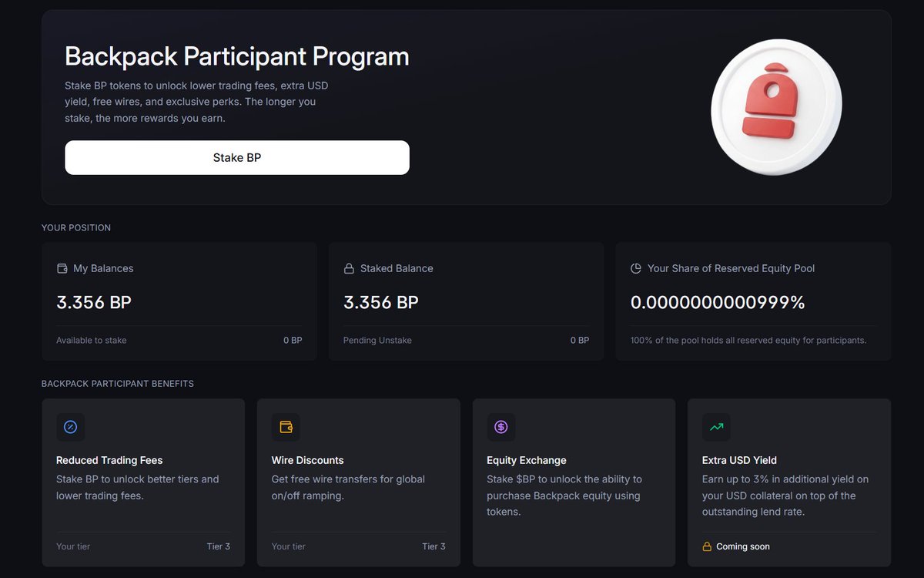Click the percent icon above Reduced Trading Fees
The width and height of the screenshot is (924, 578).
pyautogui.click(x=71, y=427)
